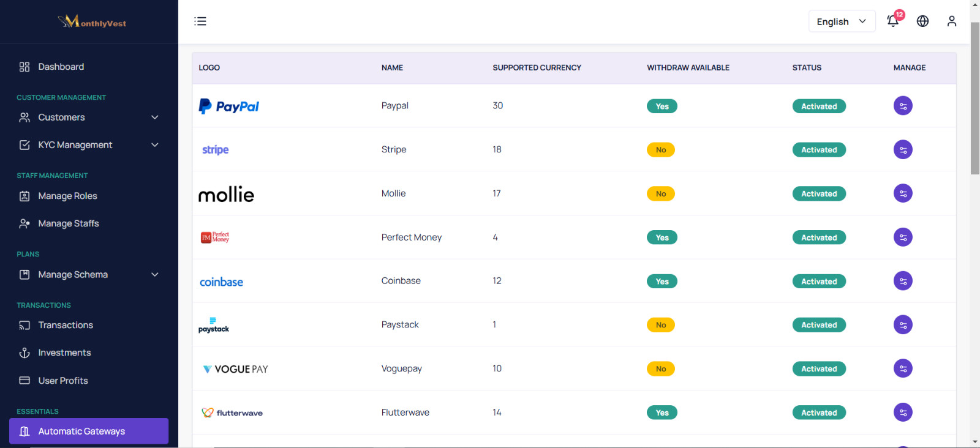Click the Dashboard grid icon

click(x=24, y=67)
